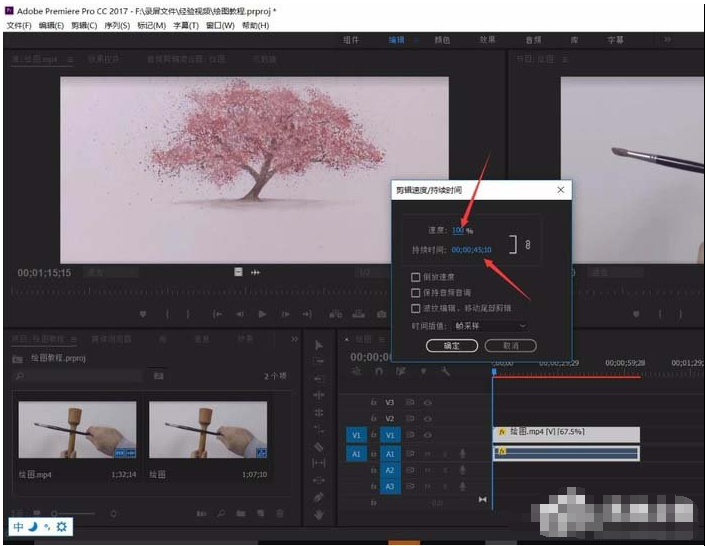Open the 剪辑(C) menu

click(x=85, y=25)
